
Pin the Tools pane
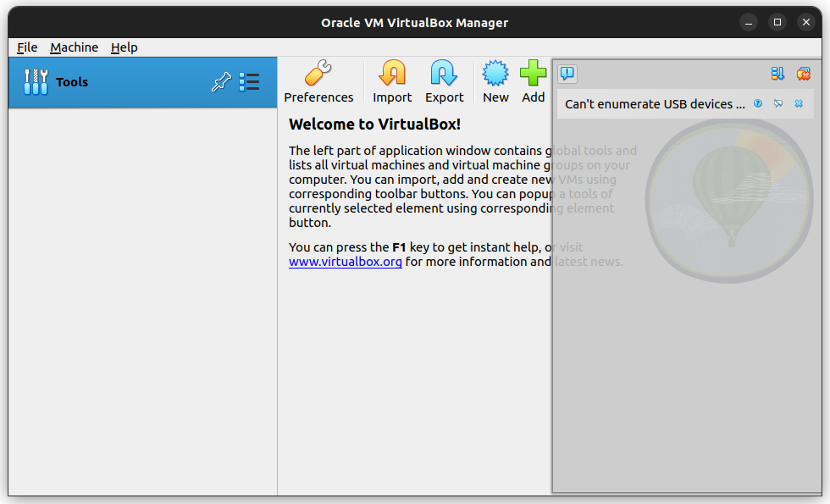(221, 82)
